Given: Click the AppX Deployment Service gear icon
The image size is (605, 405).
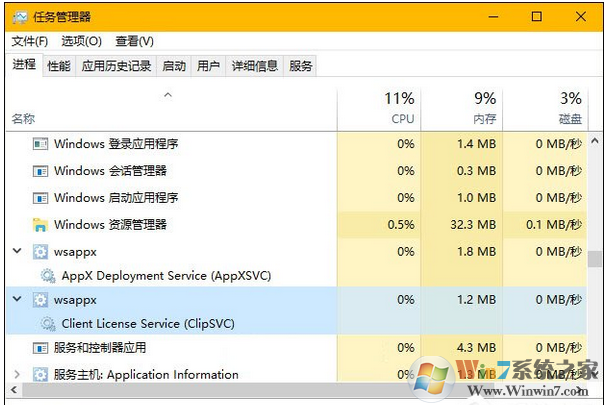Looking at the screenshot, I should (x=48, y=275).
